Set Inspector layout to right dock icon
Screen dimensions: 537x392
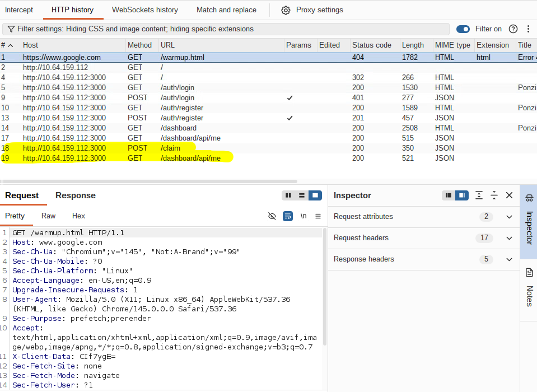coord(462,195)
